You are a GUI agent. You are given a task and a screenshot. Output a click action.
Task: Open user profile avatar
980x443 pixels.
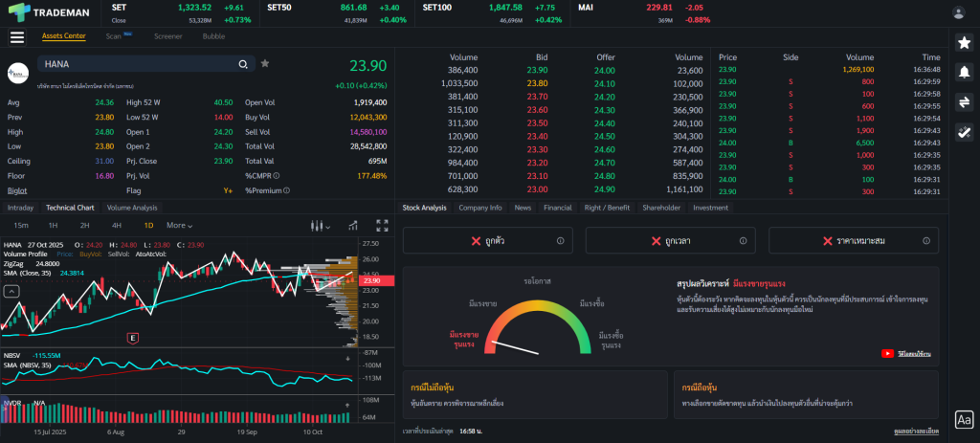958,12
